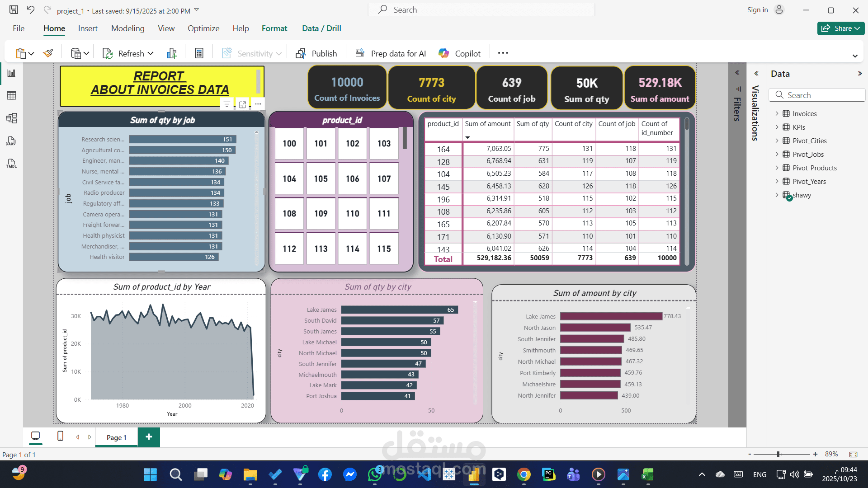Switch to desktop layout view

point(35,436)
